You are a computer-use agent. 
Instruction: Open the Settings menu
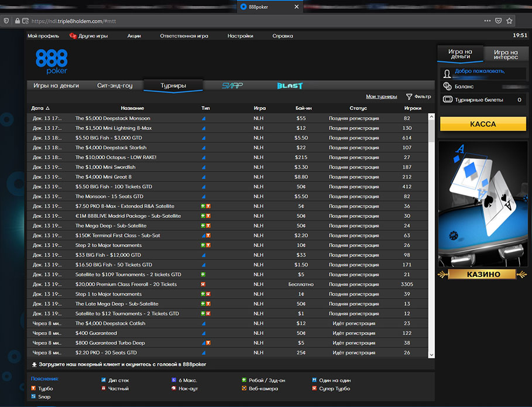(240, 36)
